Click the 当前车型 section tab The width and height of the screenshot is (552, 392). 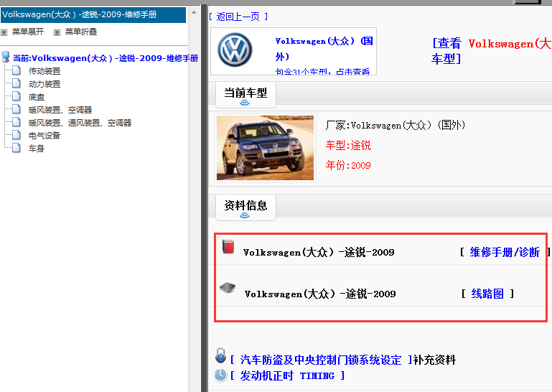coord(245,94)
